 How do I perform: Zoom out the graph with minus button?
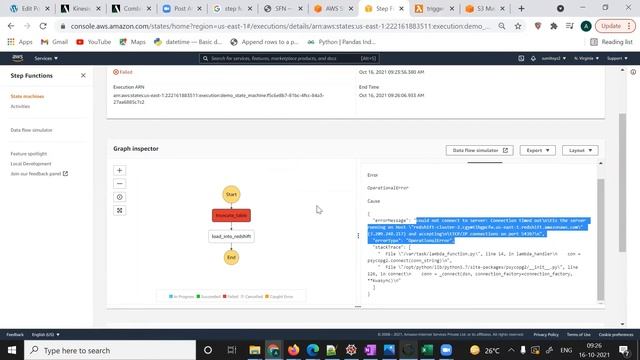click(120, 184)
